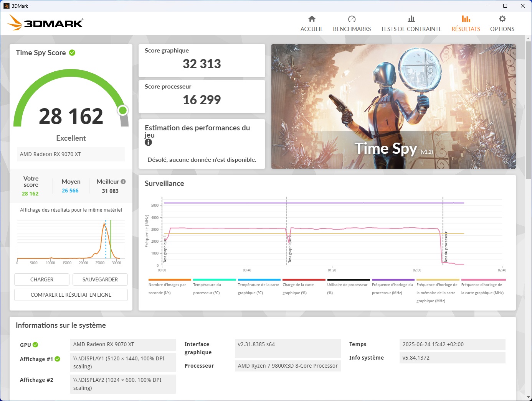Click the info icon beside Meilleur
Image resolution: width=532 pixels, height=401 pixels.
pos(123,182)
